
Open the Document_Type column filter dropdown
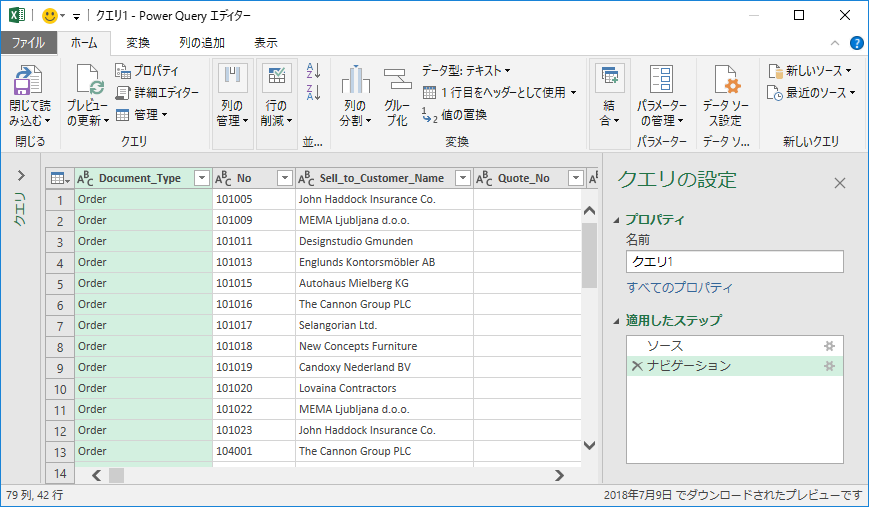tap(202, 178)
